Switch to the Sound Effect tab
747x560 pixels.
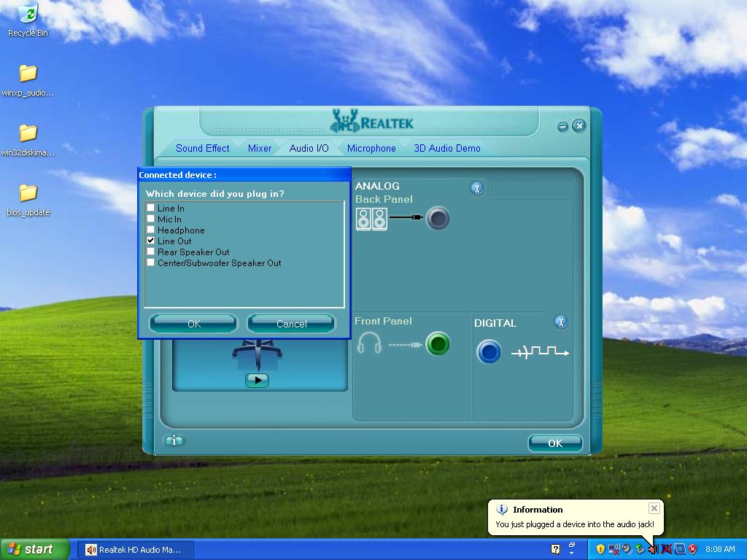click(203, 148)
